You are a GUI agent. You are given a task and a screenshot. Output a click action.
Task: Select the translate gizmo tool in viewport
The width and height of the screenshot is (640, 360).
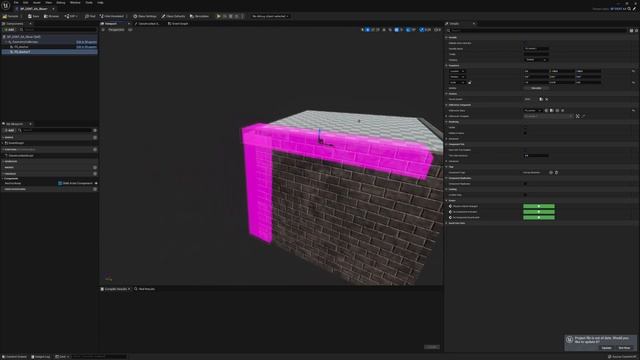point(368,30)
